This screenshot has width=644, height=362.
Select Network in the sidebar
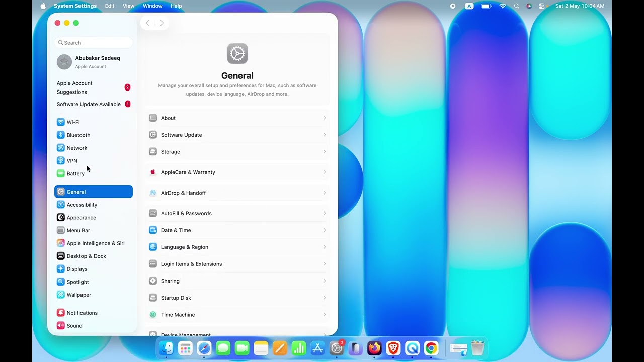[x=94, y=148]
